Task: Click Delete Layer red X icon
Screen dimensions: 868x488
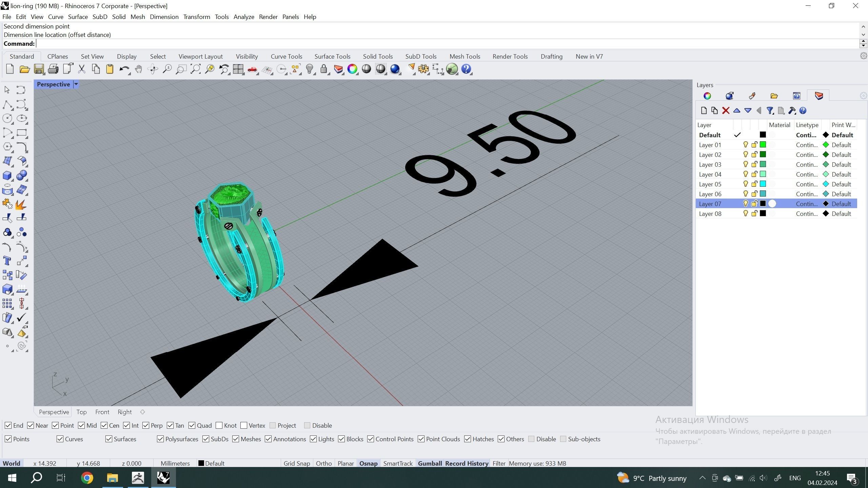Action: coord(726,110)
